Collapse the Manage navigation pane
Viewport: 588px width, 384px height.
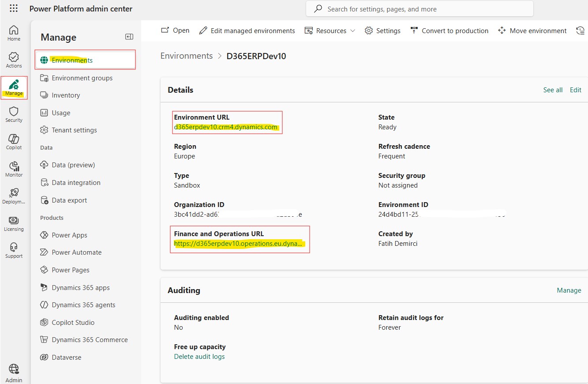129,37
